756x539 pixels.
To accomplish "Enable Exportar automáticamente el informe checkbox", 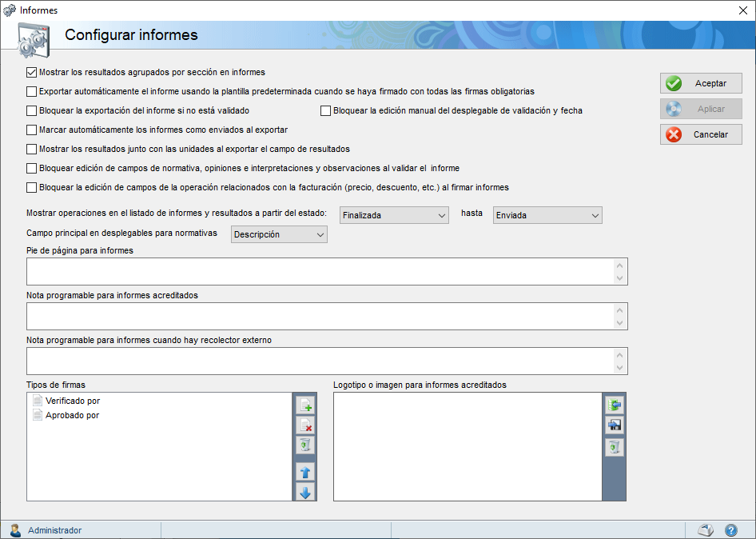I will pyautogui.click(x=31, y=92).
